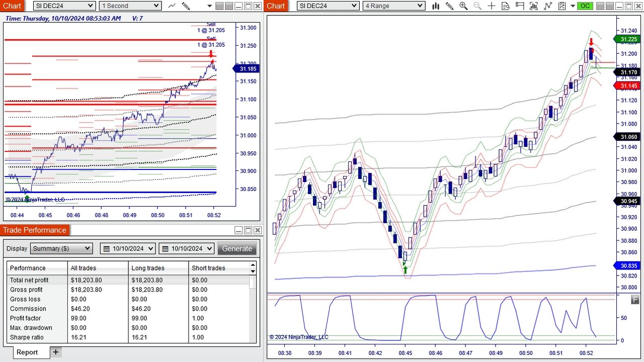Viewport: 644px width, 362px height.
Task: Open bar type icon in right chart toolbar
Action: [x=436, y=6]
